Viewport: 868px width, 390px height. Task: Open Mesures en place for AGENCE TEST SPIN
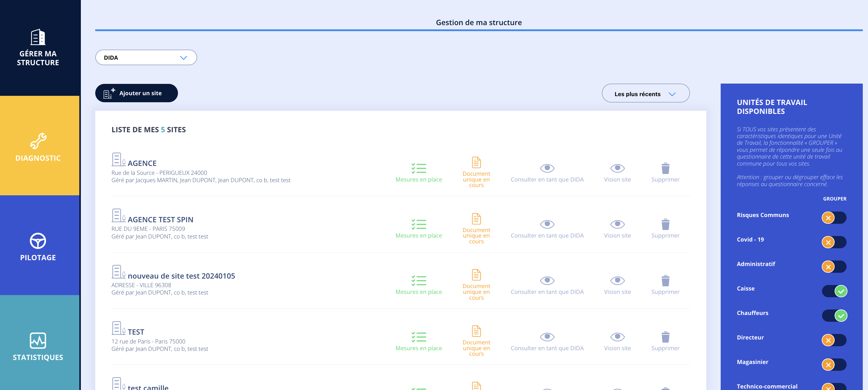pos(418,229)
